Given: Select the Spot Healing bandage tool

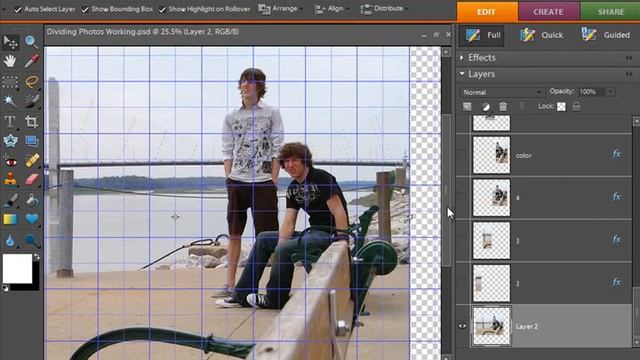Looking at the screenshot, I should pyautogui.click(x=32, y=160).
